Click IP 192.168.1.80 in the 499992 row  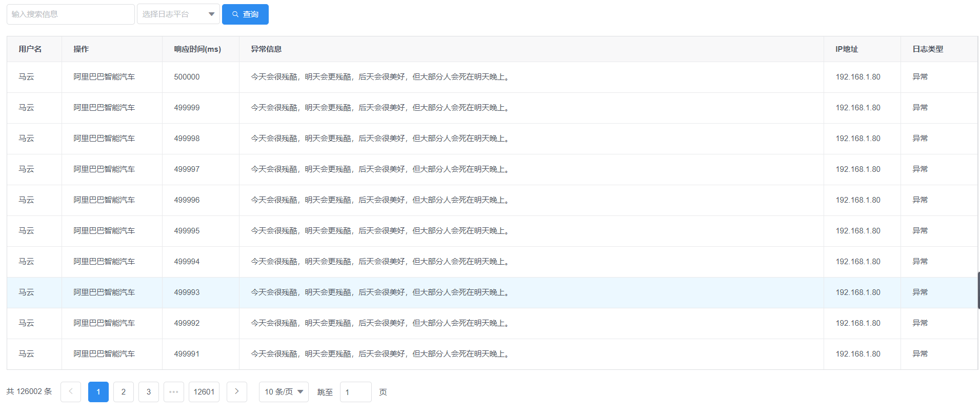[x=858, y=323]
